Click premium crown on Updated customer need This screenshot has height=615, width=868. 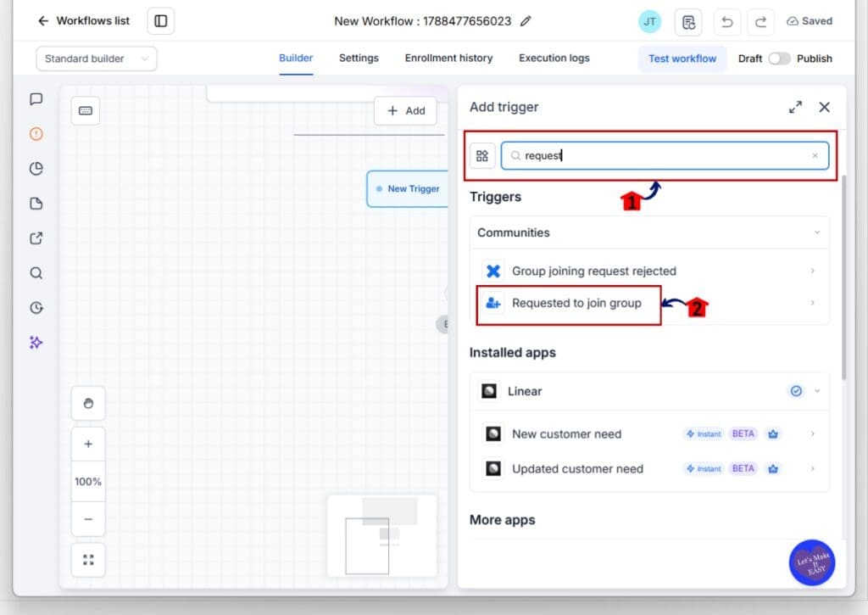[773, 469]
